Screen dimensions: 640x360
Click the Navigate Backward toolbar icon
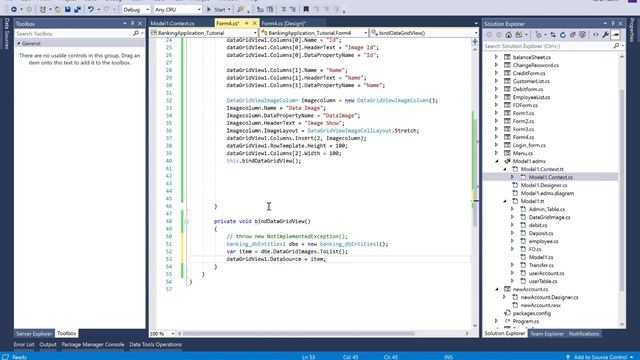[x=13, y=9]
